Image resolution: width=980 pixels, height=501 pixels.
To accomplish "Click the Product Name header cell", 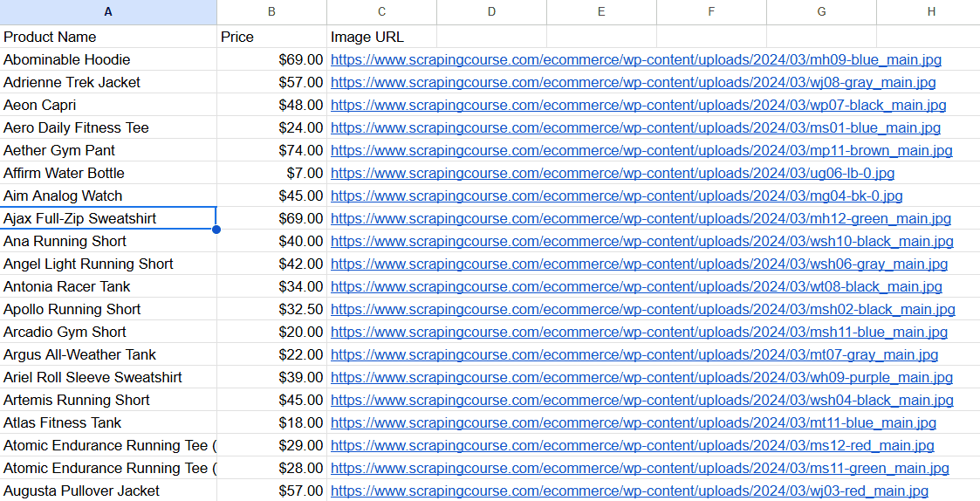I will coord(108,37).
